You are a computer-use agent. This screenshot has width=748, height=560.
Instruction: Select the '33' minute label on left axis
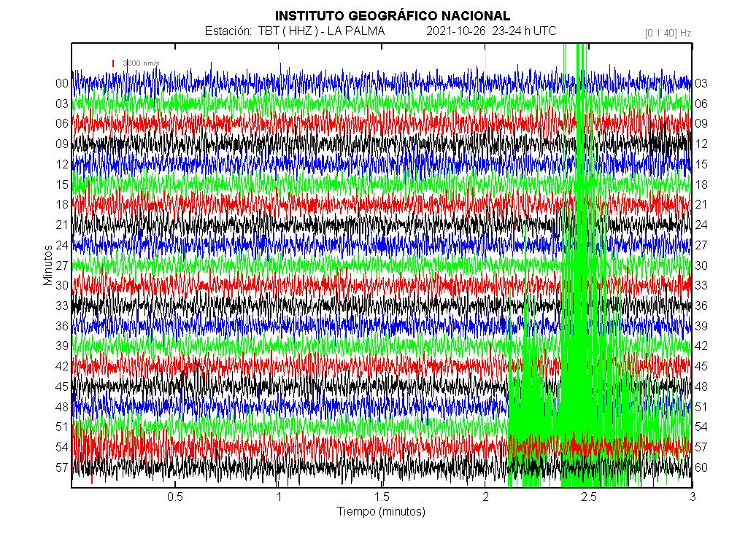tap(62, 306)
